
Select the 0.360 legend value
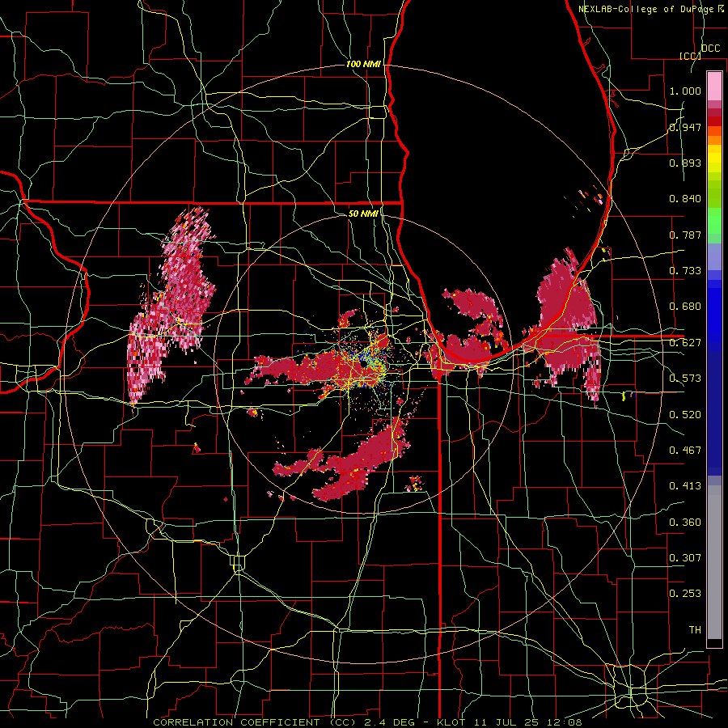(x=685, y=523)
